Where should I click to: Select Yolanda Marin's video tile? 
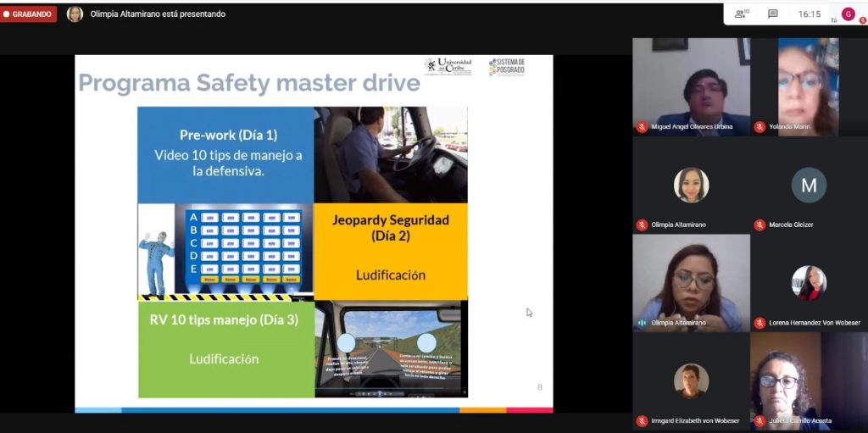tap(807, 83)
